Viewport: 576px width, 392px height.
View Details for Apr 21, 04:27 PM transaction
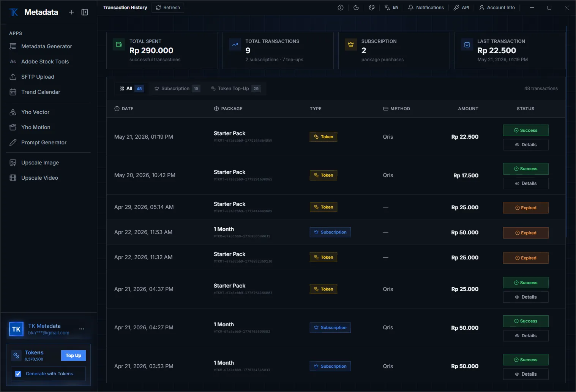point(526,336)
